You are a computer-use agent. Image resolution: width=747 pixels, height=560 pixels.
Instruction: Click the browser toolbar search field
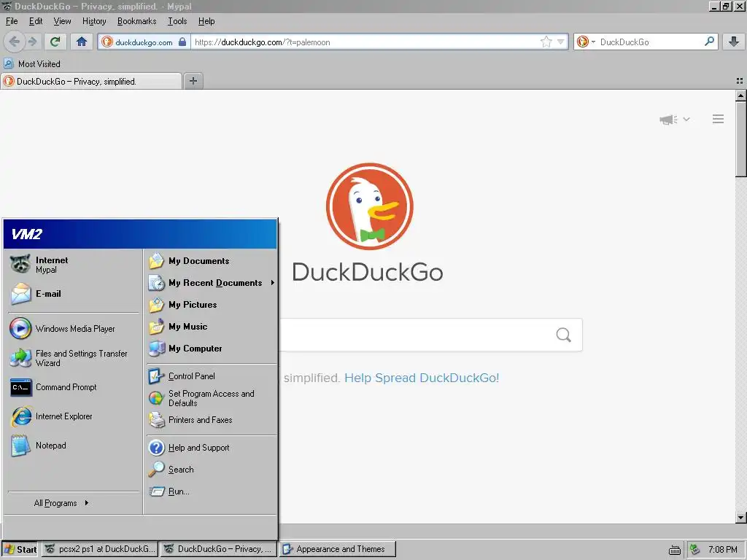click(650, 42)
